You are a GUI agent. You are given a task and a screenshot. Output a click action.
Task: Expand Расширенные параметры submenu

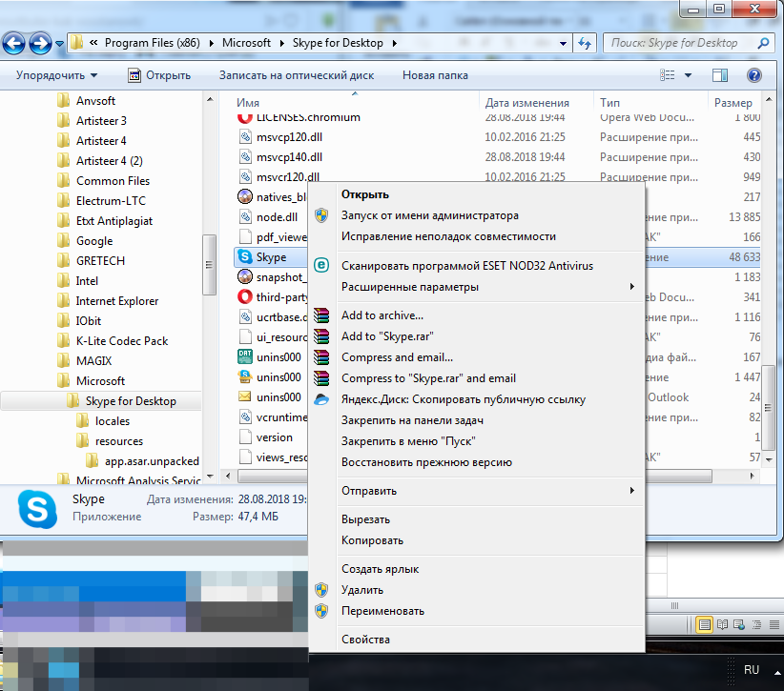pyautogui.click(x=477, y=287)
